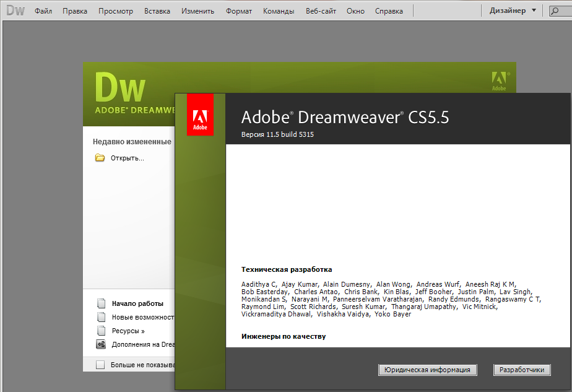Click the Версия 11.5 build 5315 text
572x392 pixels.
(x=277, y=134)
